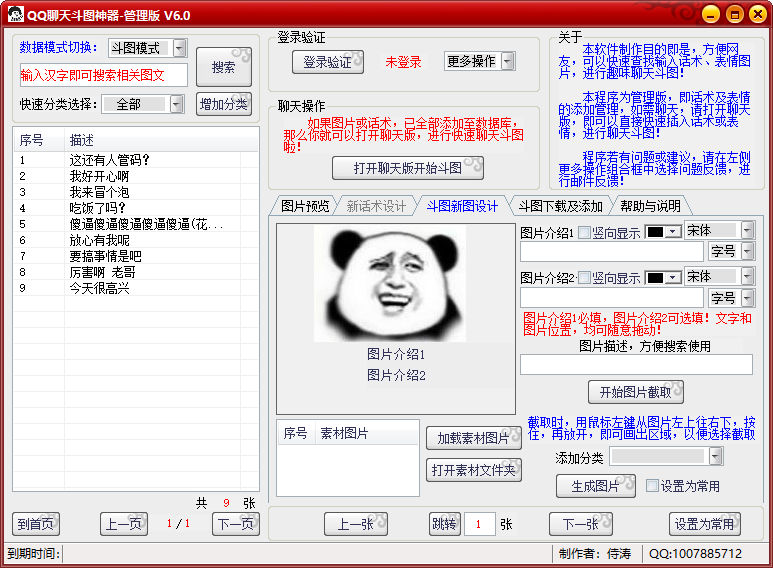The image size is (773, 568).
Task: Enable 竖向显示 for 图片介绍1
Action: point(584,233)
